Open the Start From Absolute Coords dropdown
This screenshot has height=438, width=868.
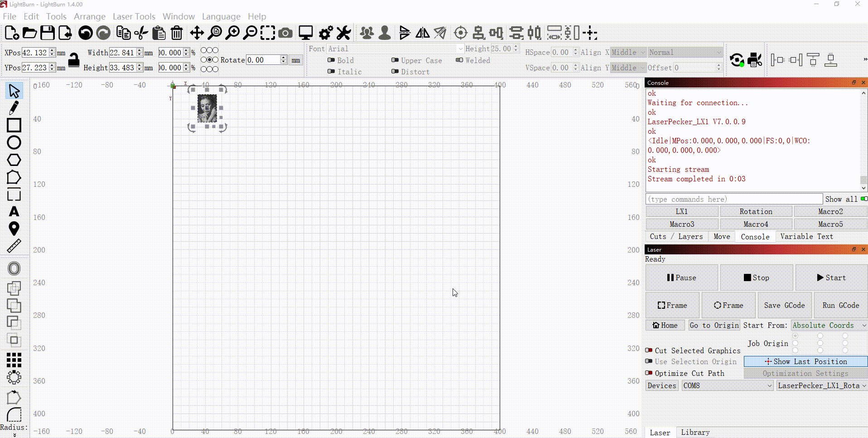point(829,325)
